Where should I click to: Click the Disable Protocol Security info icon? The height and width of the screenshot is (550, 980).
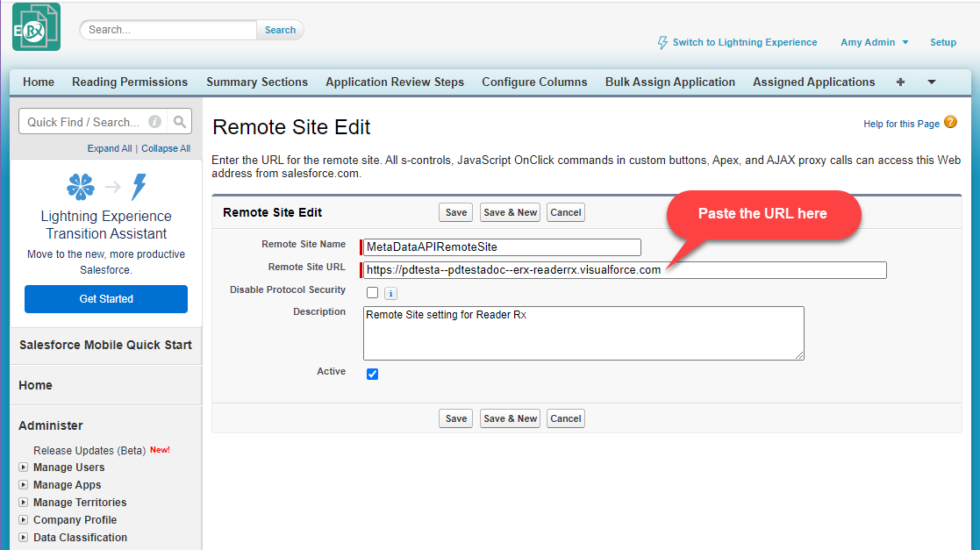point(390,293)
